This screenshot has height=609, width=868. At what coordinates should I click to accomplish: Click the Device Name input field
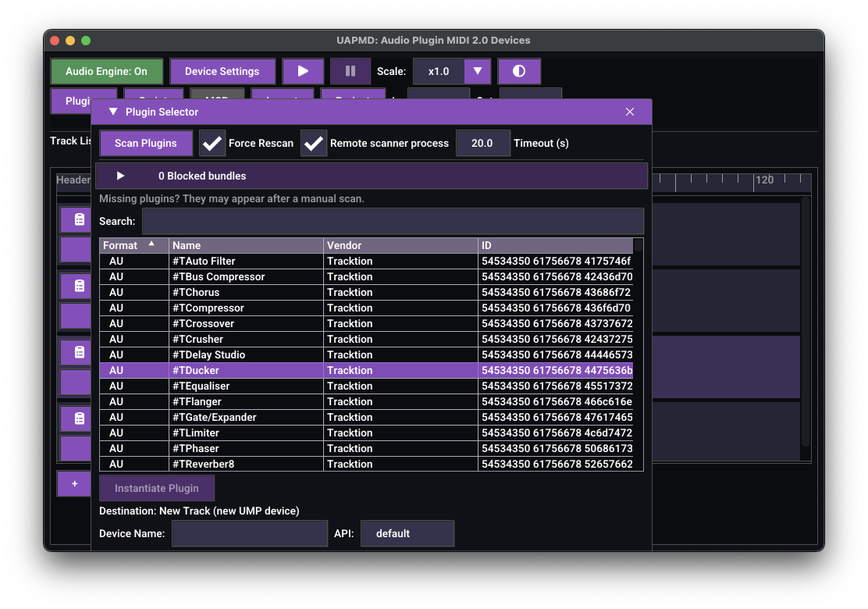250,533
